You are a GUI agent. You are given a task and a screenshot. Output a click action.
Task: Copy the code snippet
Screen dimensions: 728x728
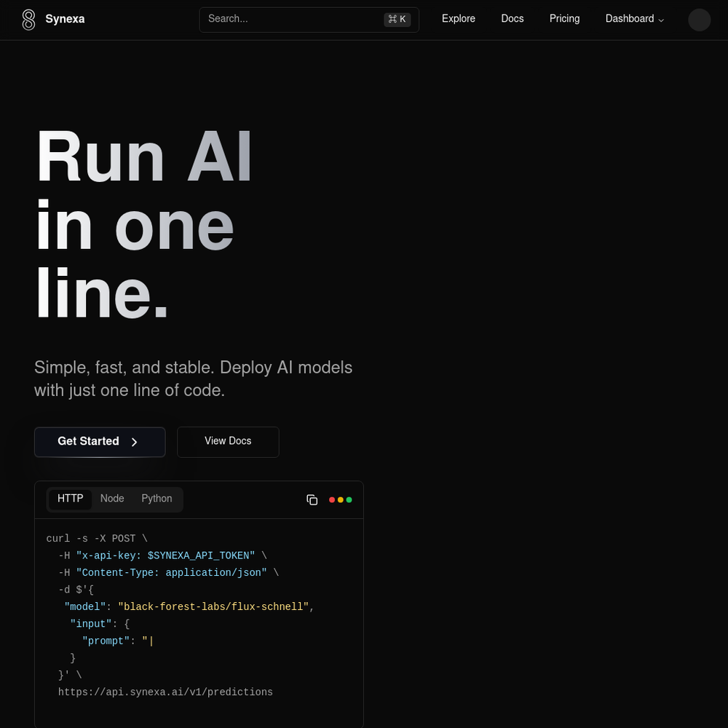tap(312, 499)
